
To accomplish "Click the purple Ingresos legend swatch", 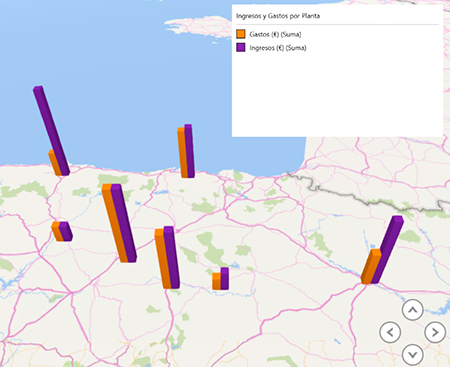I will (x=241, y=47).
